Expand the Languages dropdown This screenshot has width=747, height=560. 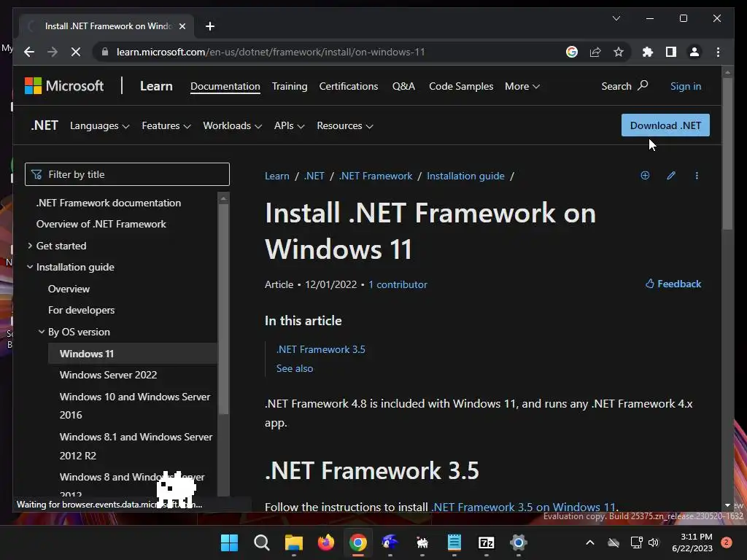[x=99, y=125]
